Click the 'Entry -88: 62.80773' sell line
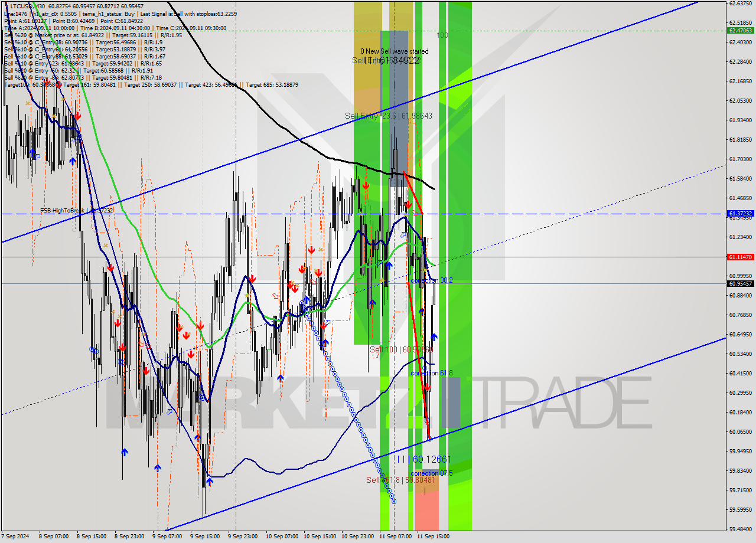 click(x=83, y=77)
